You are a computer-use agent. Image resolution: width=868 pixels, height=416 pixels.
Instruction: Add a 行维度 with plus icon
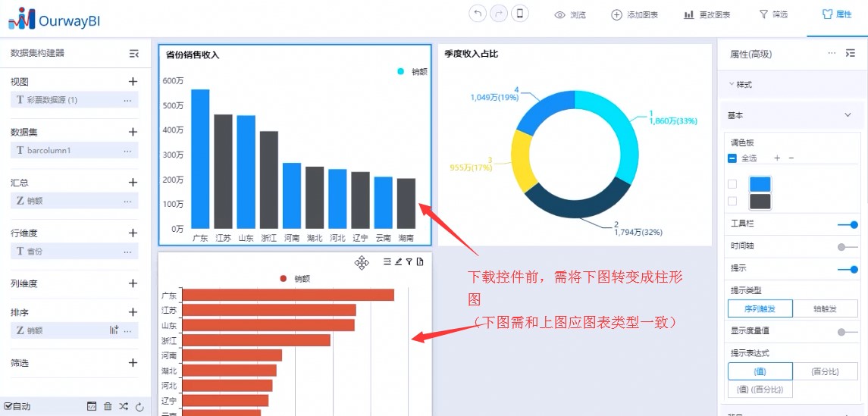point(133,233)
